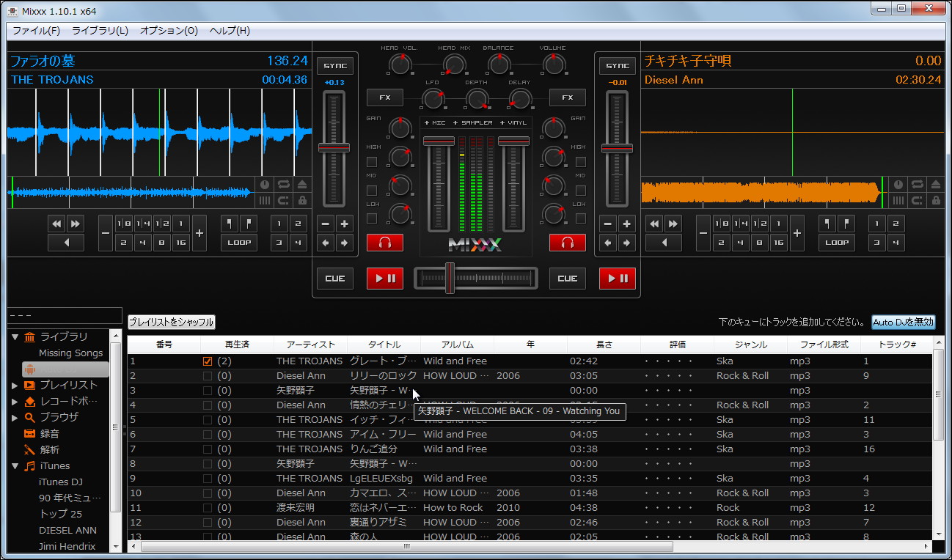Open the オプション(O) menu
The image size is (952, 560).
[x=169, y=31]
